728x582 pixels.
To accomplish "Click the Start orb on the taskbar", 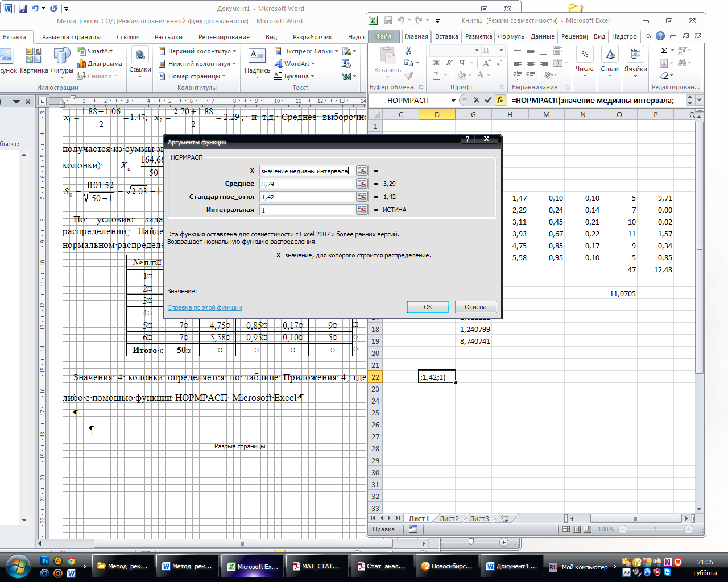I will coord(17,567).
